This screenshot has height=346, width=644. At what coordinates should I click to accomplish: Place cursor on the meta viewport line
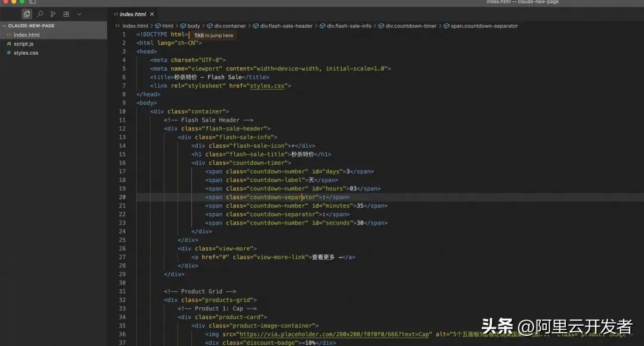(270, 68)
